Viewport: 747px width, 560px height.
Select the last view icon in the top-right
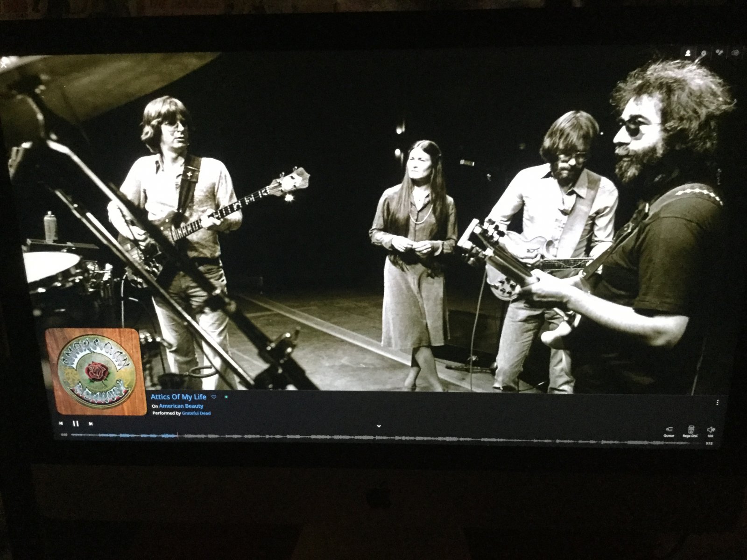(x=735, y=53)
